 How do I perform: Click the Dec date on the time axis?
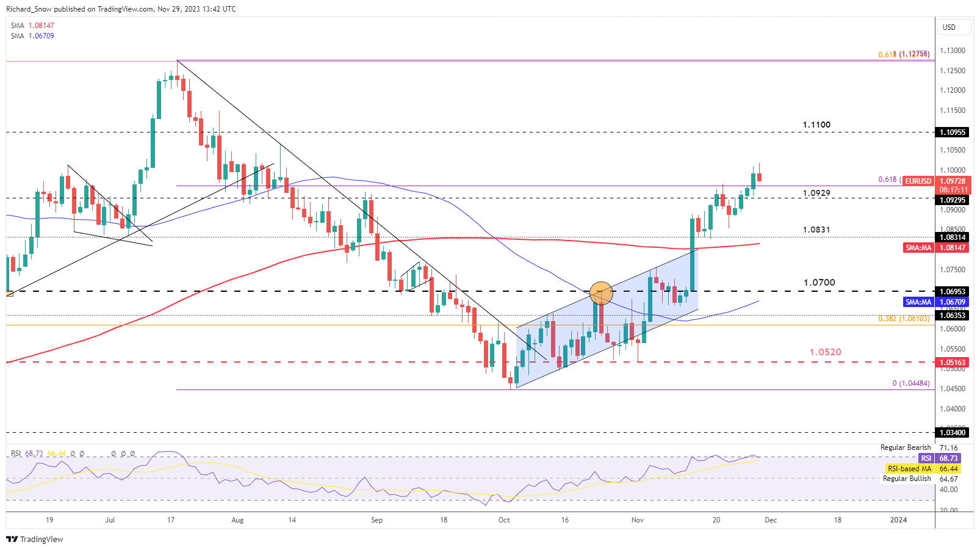click(771, 520)
